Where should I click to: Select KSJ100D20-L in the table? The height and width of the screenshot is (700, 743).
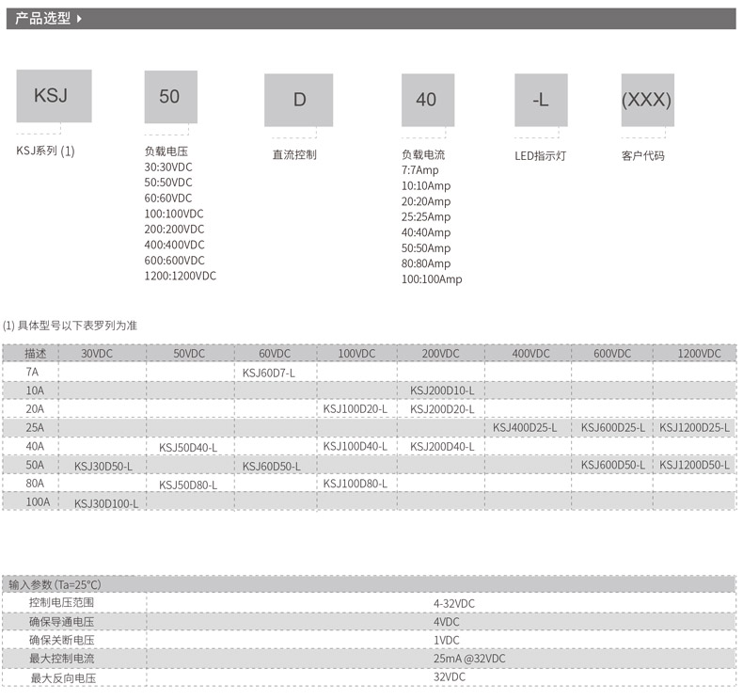pyautogui.click(x=355, y=409)
